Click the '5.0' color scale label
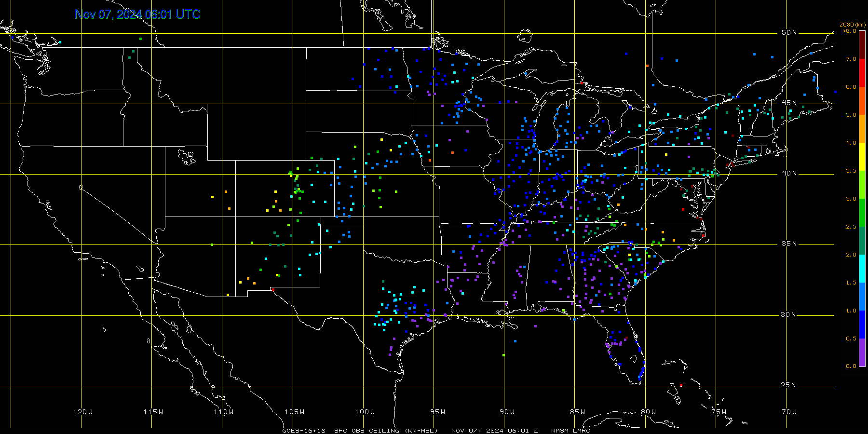Image resolution: width=868 pixels, height=434 pixels. pyautogui.click(x=851, y=115)
